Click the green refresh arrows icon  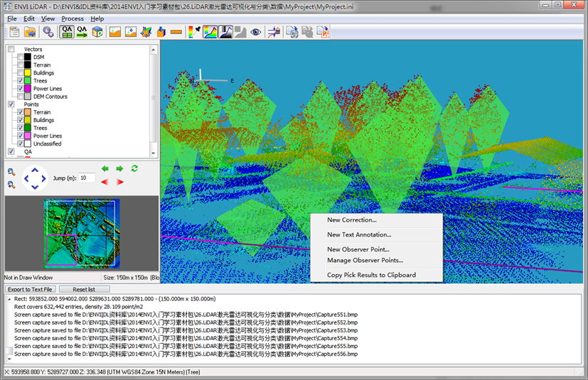[x=134, y=168]
